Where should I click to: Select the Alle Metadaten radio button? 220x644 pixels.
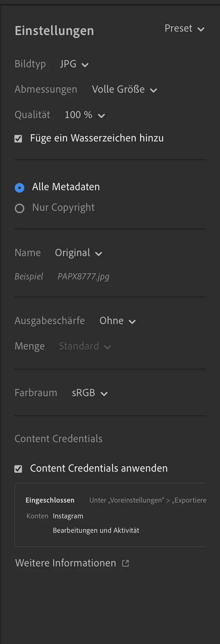[x=20, y=188]
